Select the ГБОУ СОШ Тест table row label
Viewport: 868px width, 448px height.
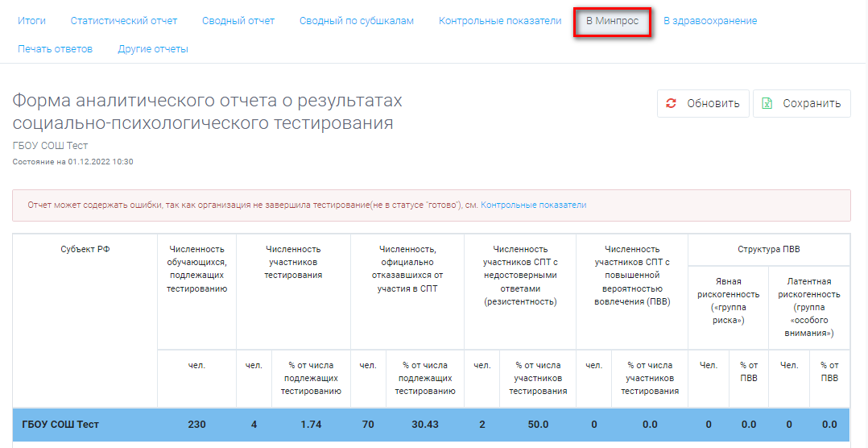pos(60,425)
